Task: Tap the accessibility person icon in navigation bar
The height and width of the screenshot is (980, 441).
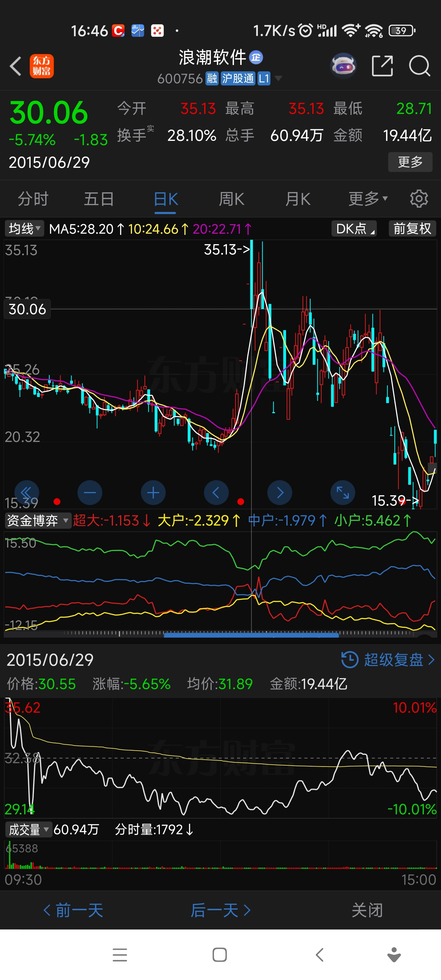Action: click(394, 955)
